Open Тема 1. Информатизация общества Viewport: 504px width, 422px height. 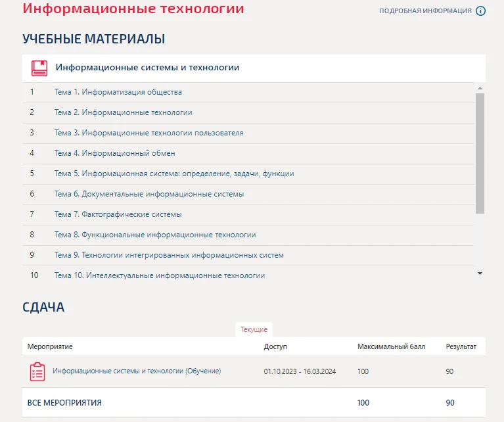coord(118,92)
